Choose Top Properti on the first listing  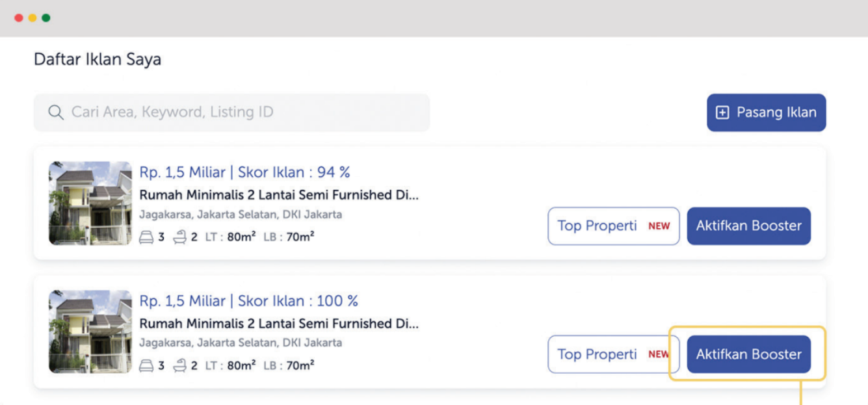coord(614,226)
